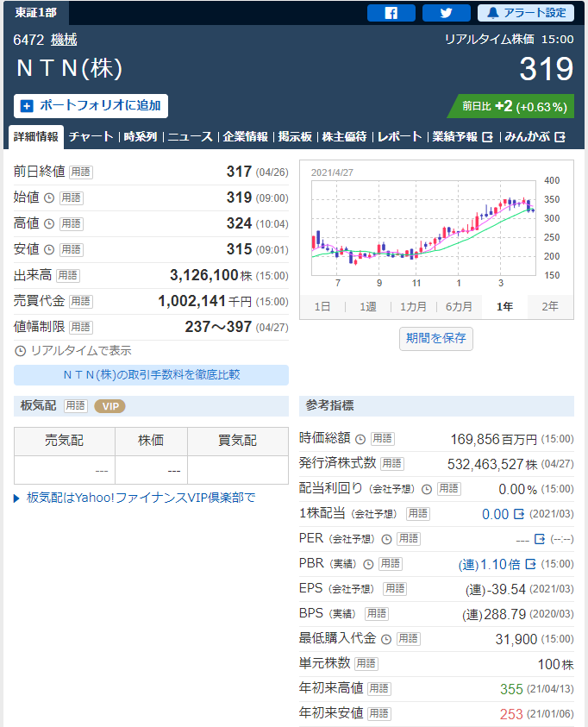The height and width of the screenshot is (727, 588).
Task: Switch to the チャート tab
Action: [x=91, y=137]
